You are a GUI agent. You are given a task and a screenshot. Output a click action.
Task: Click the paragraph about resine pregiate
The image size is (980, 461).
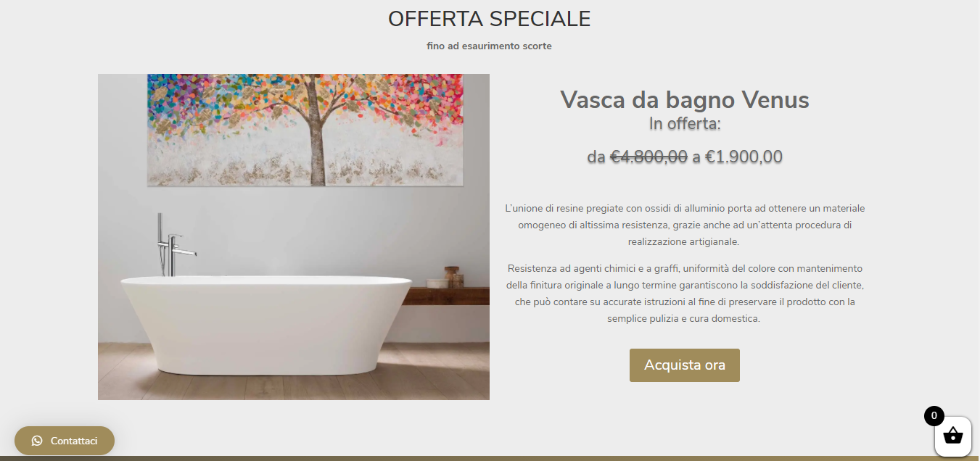point(685,225)
